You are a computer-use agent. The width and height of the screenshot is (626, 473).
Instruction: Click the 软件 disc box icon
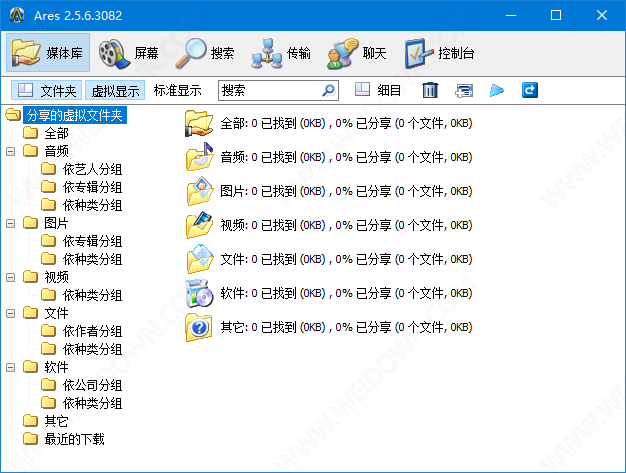point(199,293)
